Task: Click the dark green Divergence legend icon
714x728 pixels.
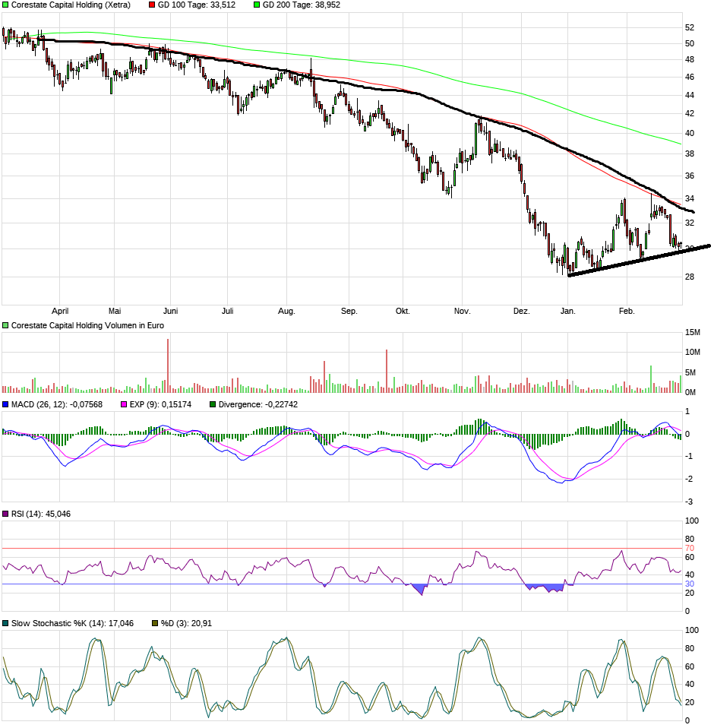Action: (213, 405)
